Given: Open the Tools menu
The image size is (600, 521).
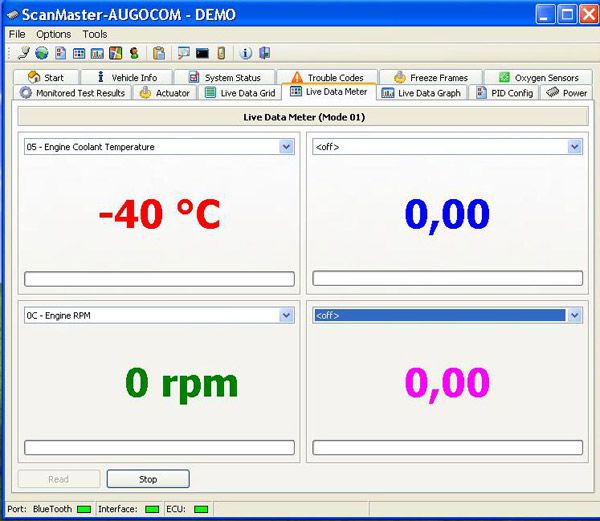Looking at the screenshot, I should (95, 34).
